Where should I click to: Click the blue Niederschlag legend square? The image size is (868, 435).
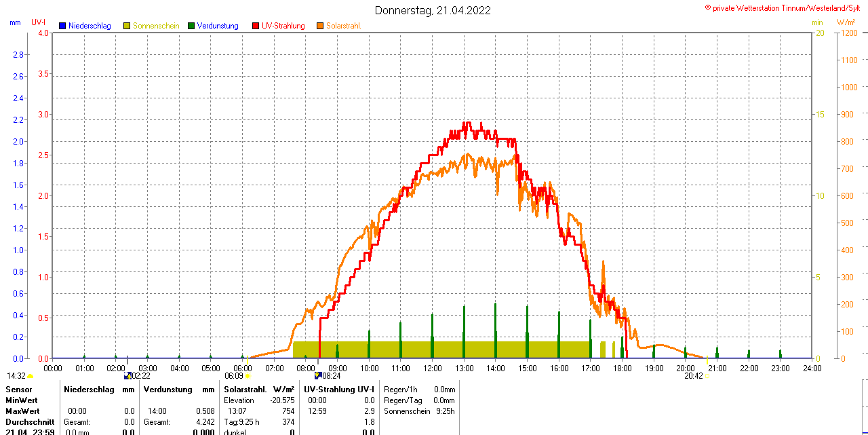click(62, 26)
